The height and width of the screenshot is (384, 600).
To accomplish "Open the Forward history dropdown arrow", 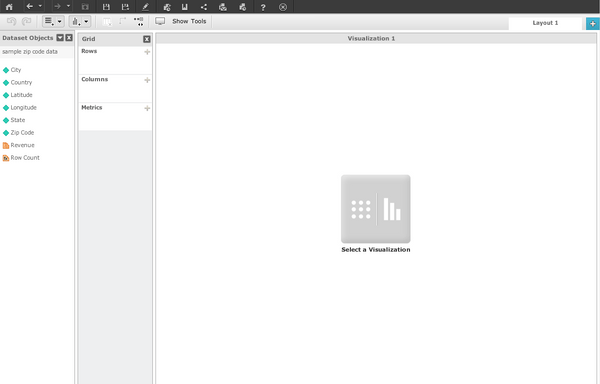I will pyautogui.click(x=68, y=6).
